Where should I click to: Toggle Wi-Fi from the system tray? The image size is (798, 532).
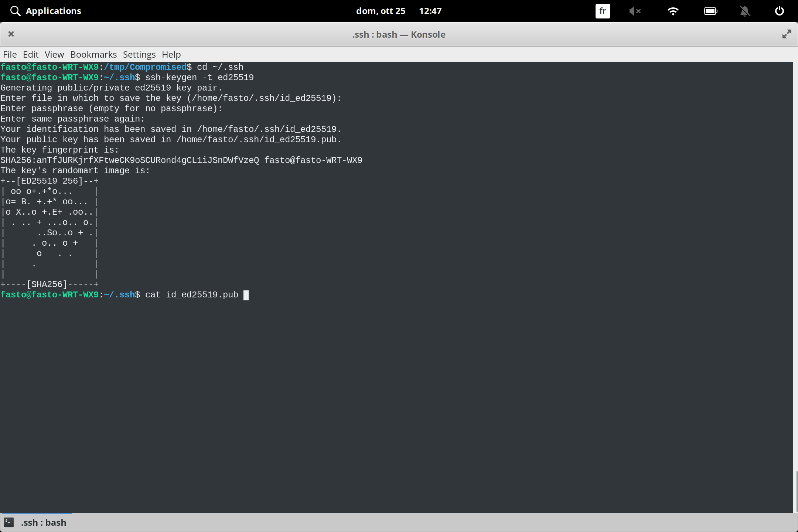pyautogui.click(x=673, y=11)
